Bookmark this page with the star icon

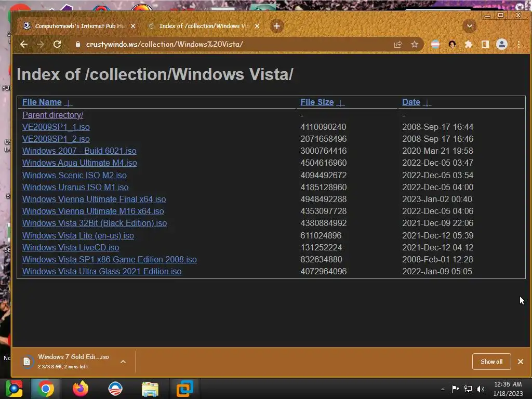coord(414,44)
